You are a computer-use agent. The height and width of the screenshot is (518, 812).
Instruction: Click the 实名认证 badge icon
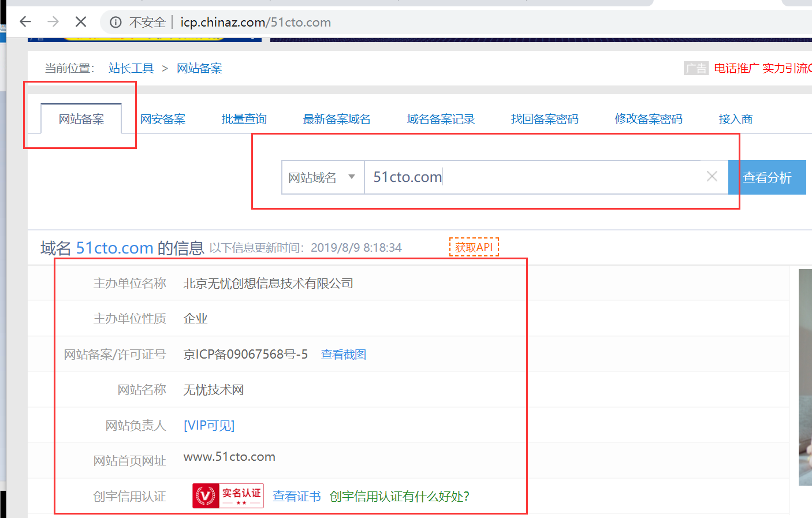pos(228,495)
